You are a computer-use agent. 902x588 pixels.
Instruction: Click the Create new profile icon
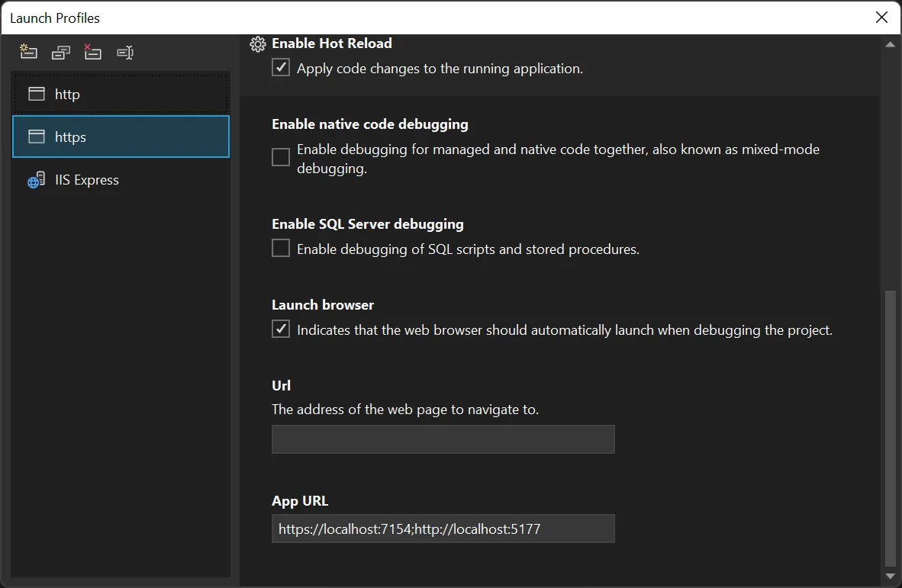pos(29,52)
